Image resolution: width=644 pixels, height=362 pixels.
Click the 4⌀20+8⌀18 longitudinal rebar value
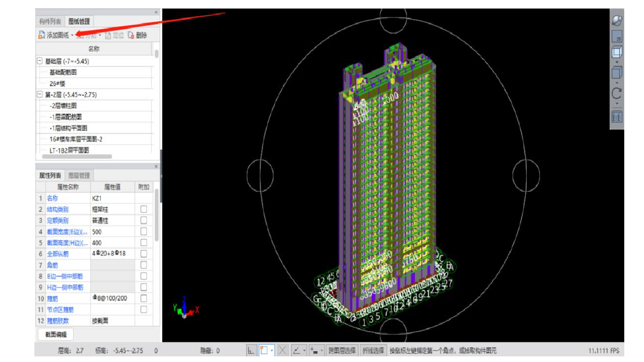coord(113,254)
